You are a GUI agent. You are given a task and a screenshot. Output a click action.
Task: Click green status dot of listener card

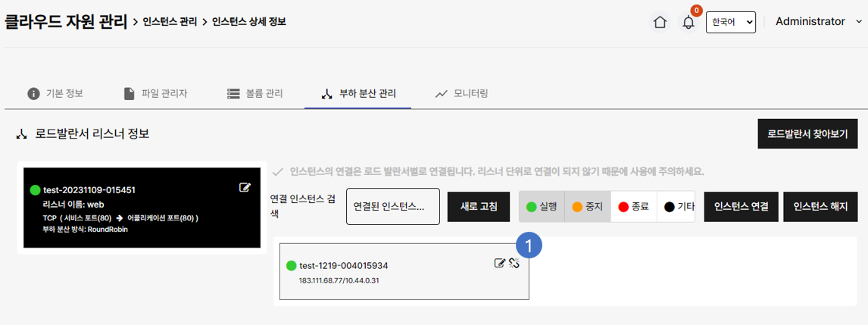[x=35, y=189]
